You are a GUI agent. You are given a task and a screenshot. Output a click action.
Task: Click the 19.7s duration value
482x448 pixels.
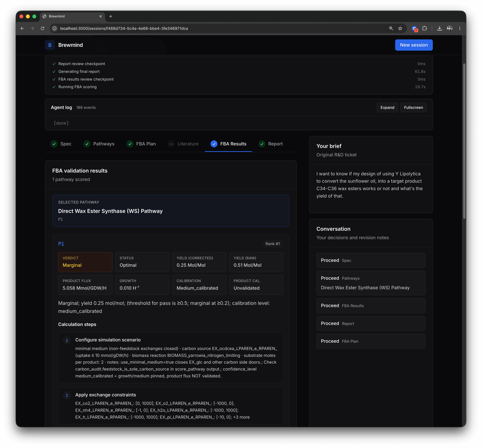click(420, 87)
